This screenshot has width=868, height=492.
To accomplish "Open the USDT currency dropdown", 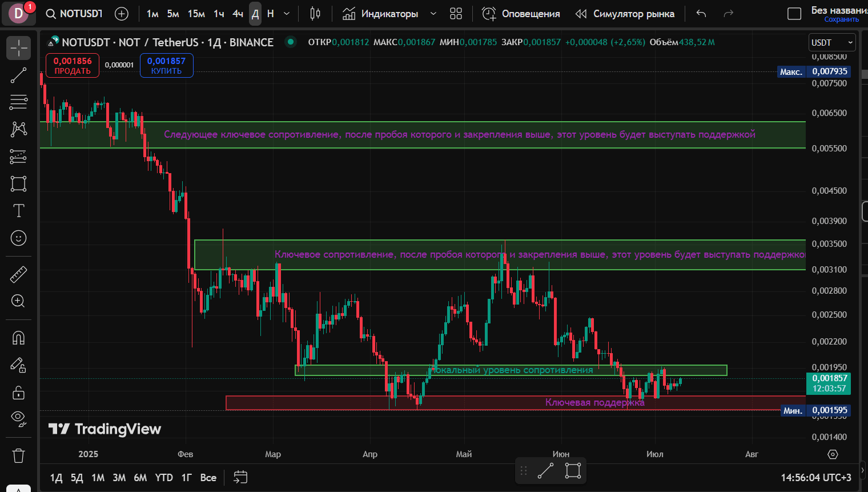I will [833, 42].
